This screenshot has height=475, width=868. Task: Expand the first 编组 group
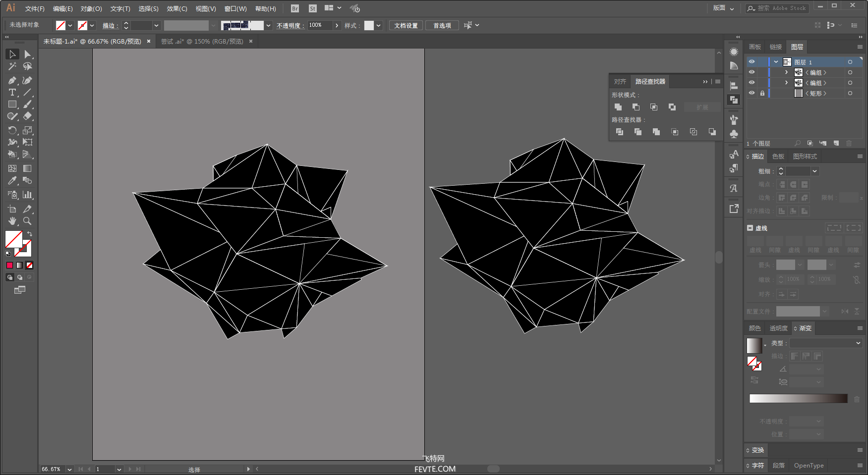[x=787, y=72]
